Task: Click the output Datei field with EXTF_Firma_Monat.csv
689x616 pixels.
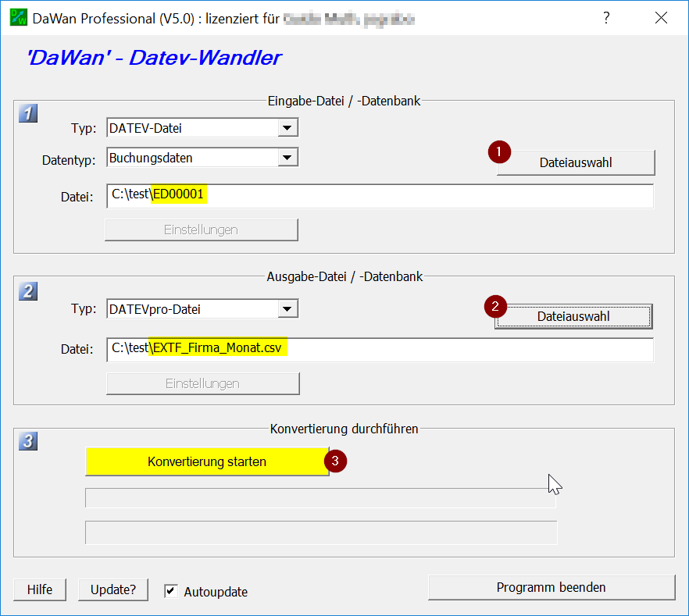Action: click(380, 350)
